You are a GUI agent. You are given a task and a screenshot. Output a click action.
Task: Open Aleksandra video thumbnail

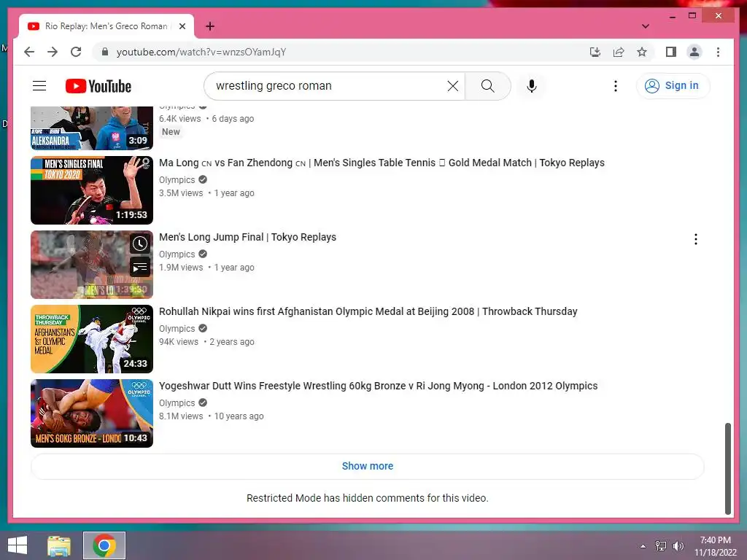click(x=91, y=128)
